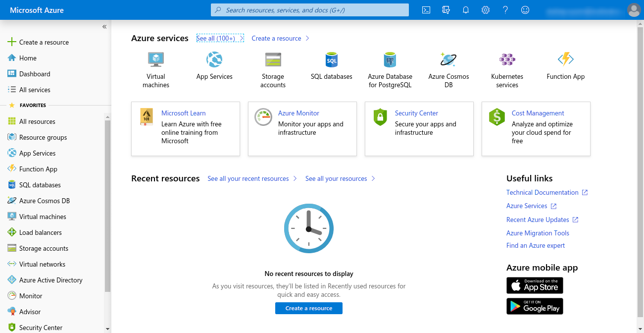Screen dimensions: 644x333
Task: Click the Help question mark icon
Action: [505, 10]
